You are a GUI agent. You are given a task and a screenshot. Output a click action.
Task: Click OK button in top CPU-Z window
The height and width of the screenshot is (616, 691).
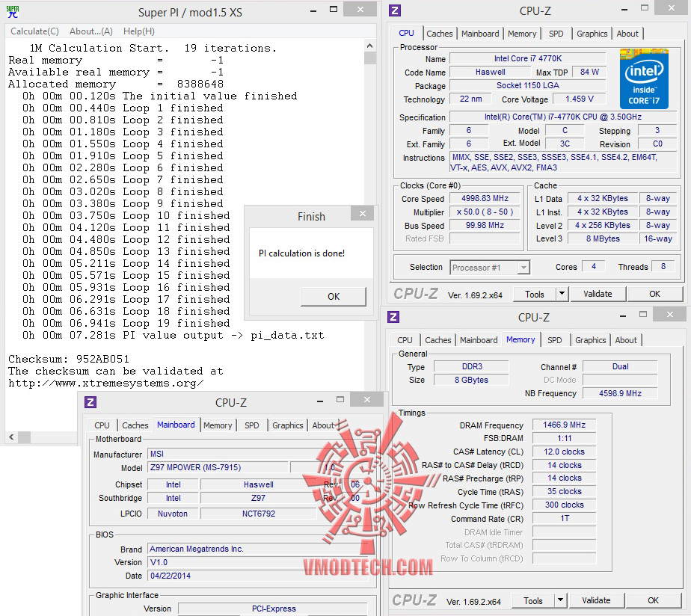coord(654,294)
